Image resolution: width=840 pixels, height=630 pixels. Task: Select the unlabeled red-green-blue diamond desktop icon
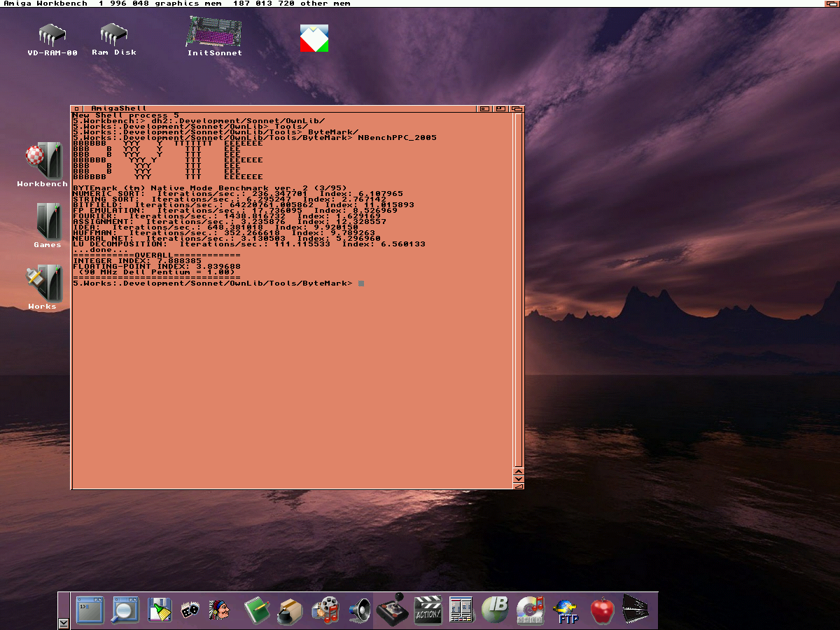pos(314,38)
